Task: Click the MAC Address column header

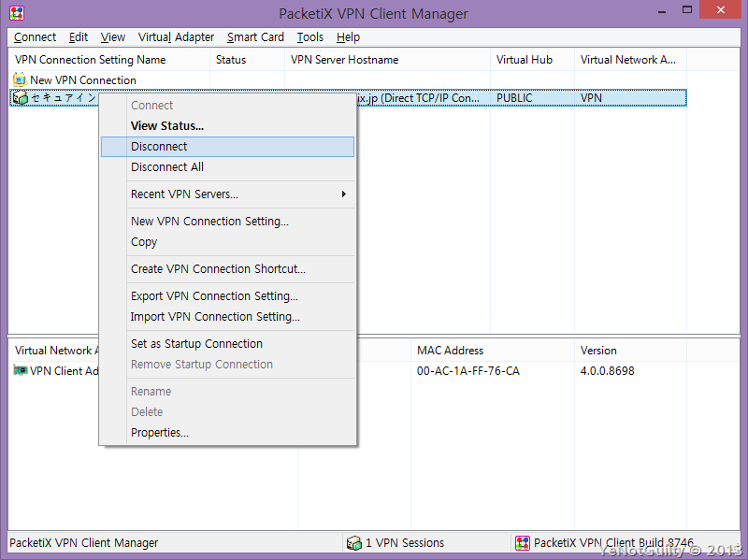Action: 493,351
